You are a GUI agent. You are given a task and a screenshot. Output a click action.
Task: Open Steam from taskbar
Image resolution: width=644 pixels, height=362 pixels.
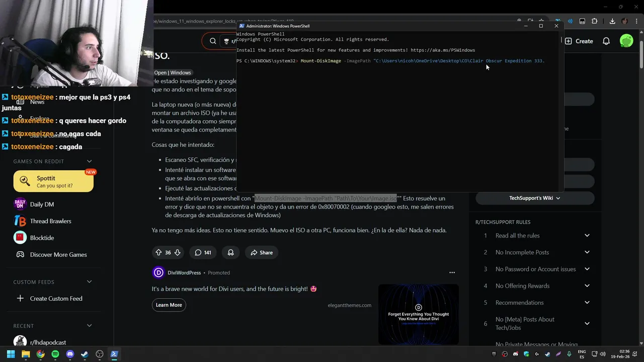(85, 354)
